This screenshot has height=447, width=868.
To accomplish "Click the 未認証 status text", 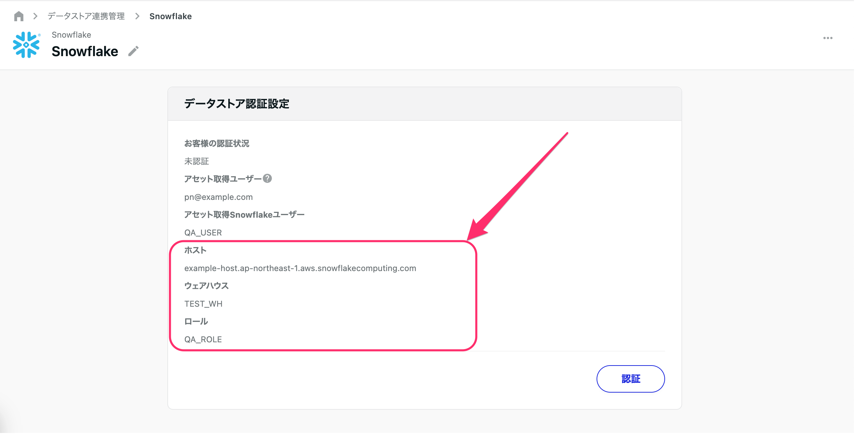I will tap(196, 161).
